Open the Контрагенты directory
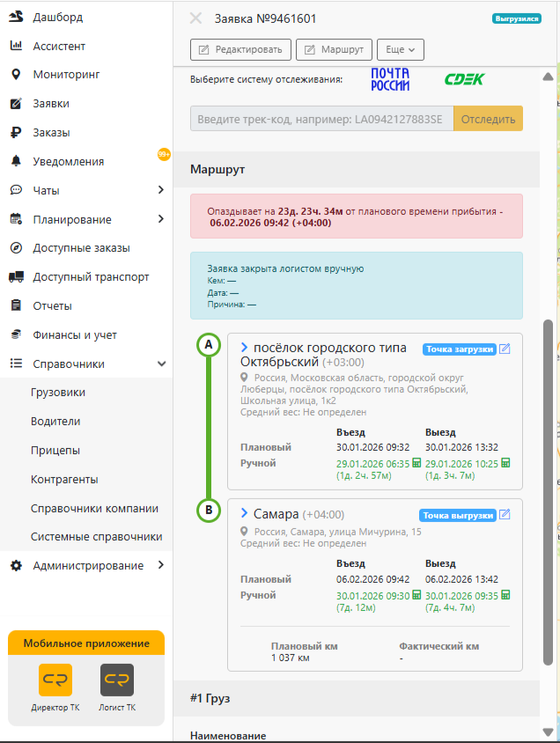 (64, 480)
